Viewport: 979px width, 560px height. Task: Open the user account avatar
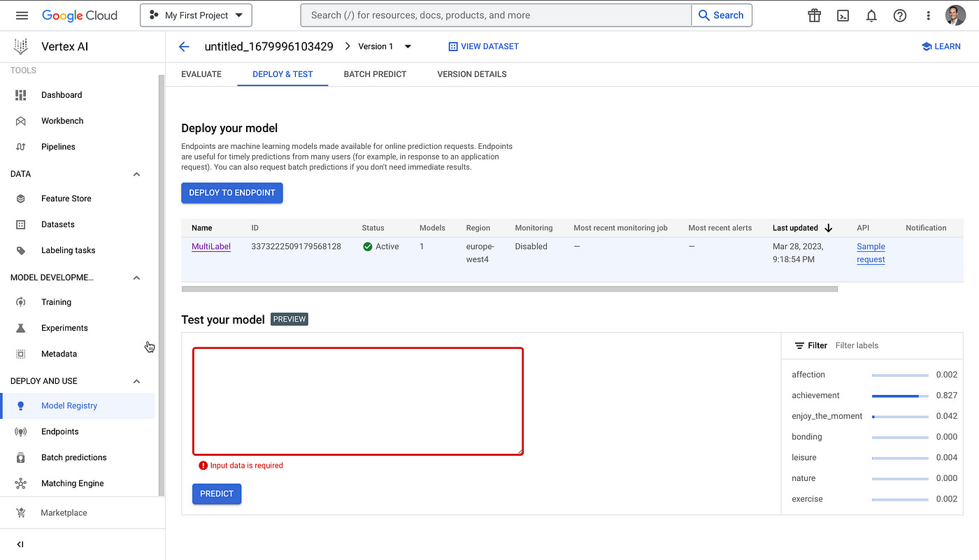(x=955, y=15)
